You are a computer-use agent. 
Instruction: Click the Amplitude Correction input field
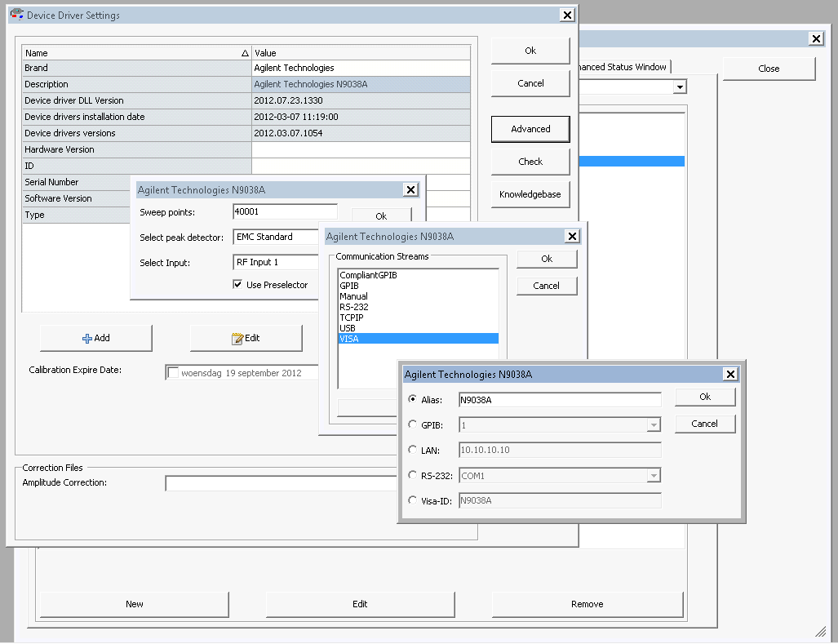[x=282, y=483]
